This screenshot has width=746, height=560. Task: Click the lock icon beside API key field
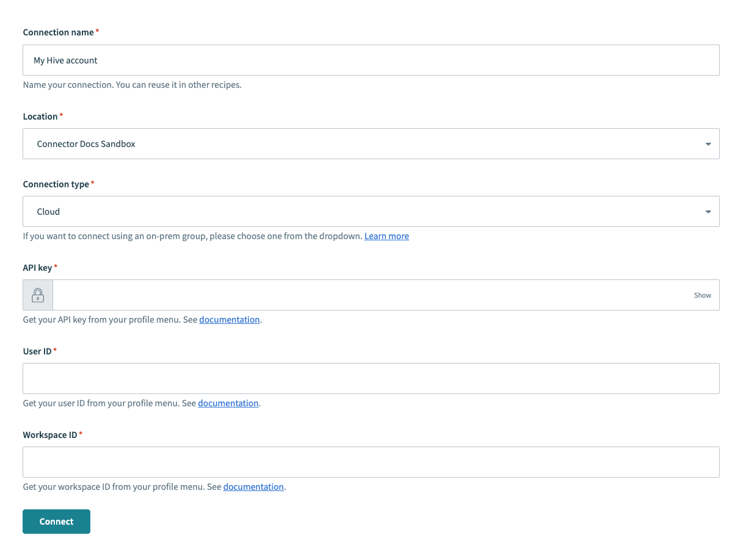(38, 295)
